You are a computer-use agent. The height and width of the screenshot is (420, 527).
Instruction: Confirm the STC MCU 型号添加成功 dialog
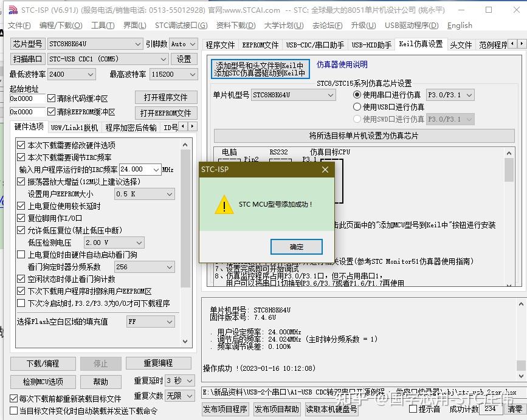click(296, 247)
